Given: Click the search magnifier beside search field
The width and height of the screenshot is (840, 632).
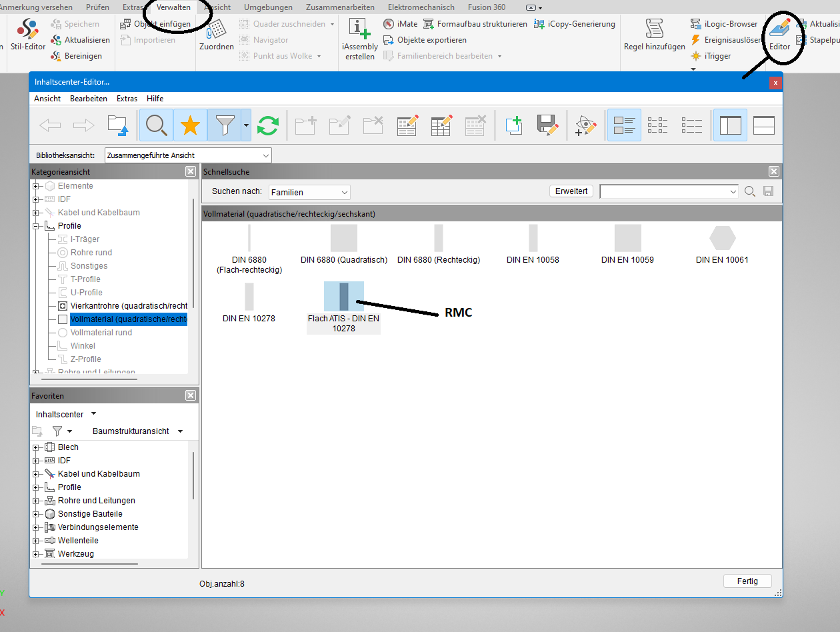Looking at the screenshot, I should click(750, 191).
